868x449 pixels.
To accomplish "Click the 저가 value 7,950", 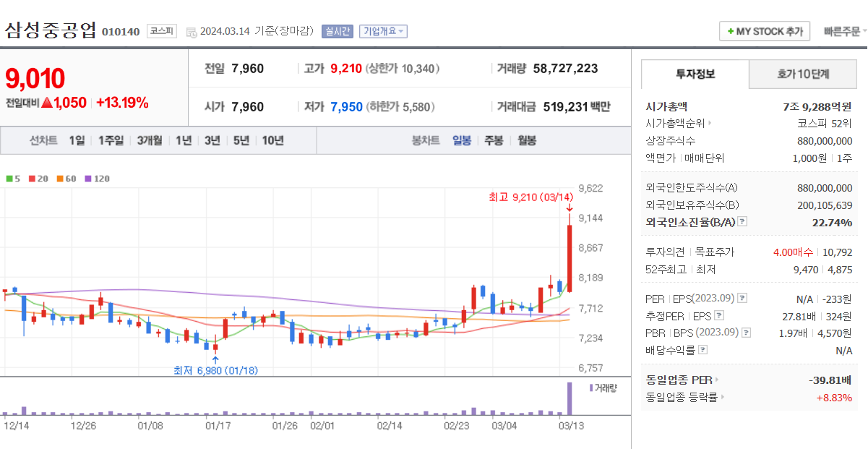I will point(346,107).
